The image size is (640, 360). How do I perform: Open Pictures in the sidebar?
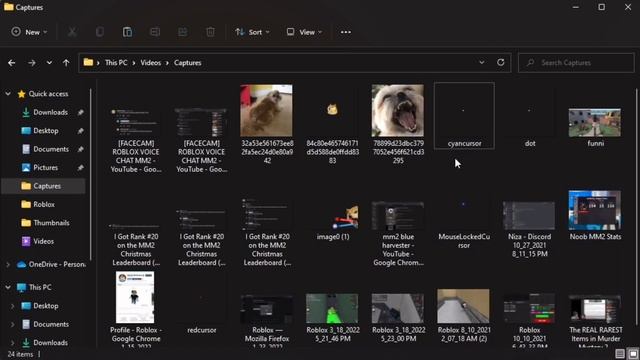[x=45, y=167]
